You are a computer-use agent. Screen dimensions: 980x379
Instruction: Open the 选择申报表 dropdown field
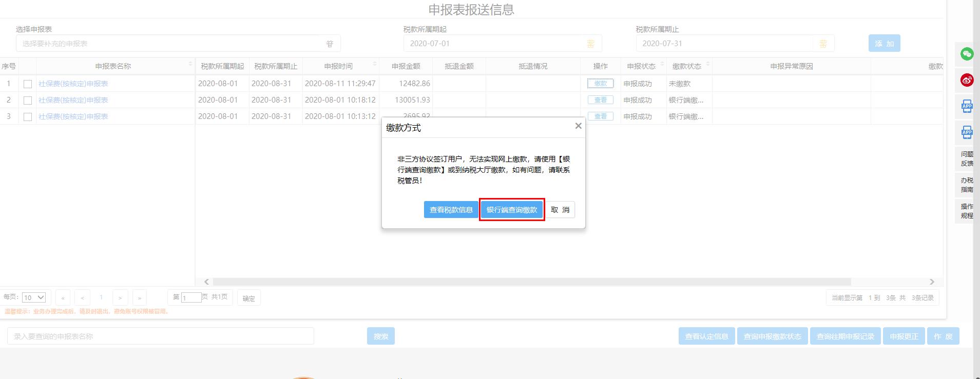pos(178,44)
